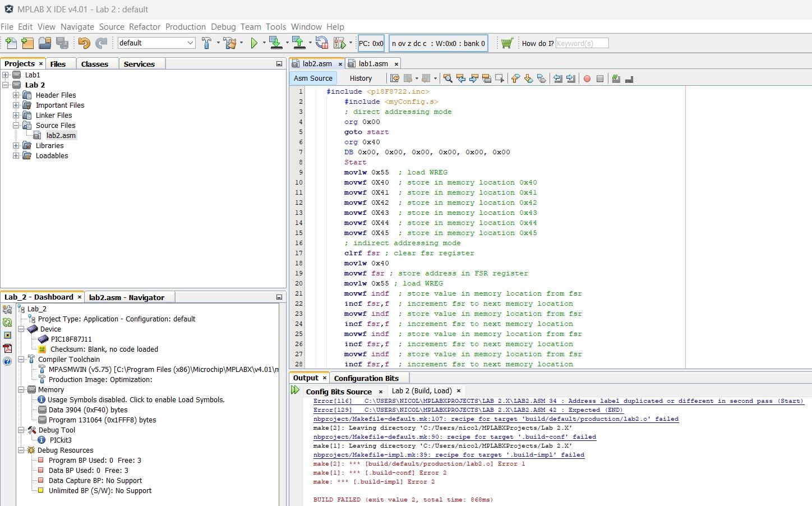Undo the last edit
812x506 pixels.
pos(84,43)
